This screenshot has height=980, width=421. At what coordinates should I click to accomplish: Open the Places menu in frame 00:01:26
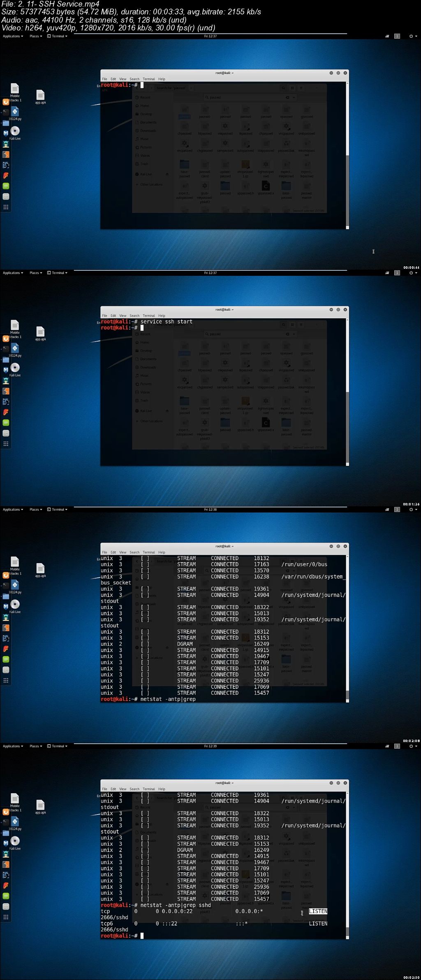point(36,273)
